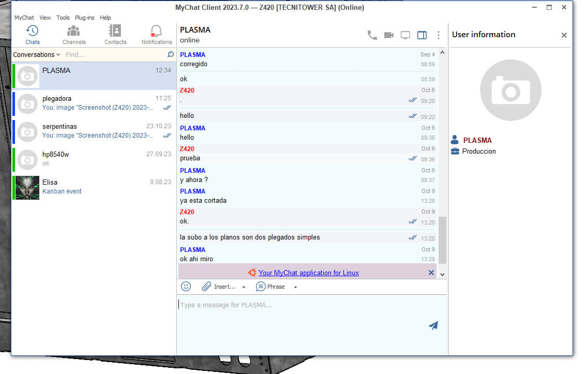Click the plegadora avatar placeholder
The height and width of the screenshot is (374, 588).
tap(27, 104)
